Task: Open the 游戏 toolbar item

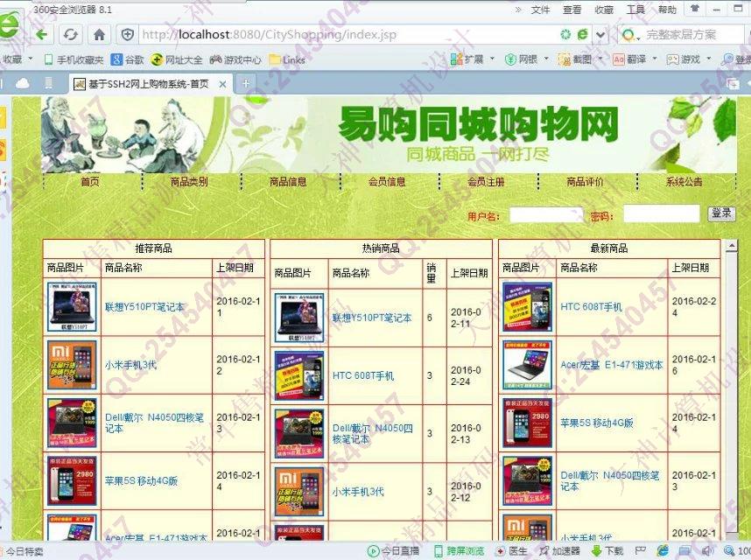Action: [684, 59]
